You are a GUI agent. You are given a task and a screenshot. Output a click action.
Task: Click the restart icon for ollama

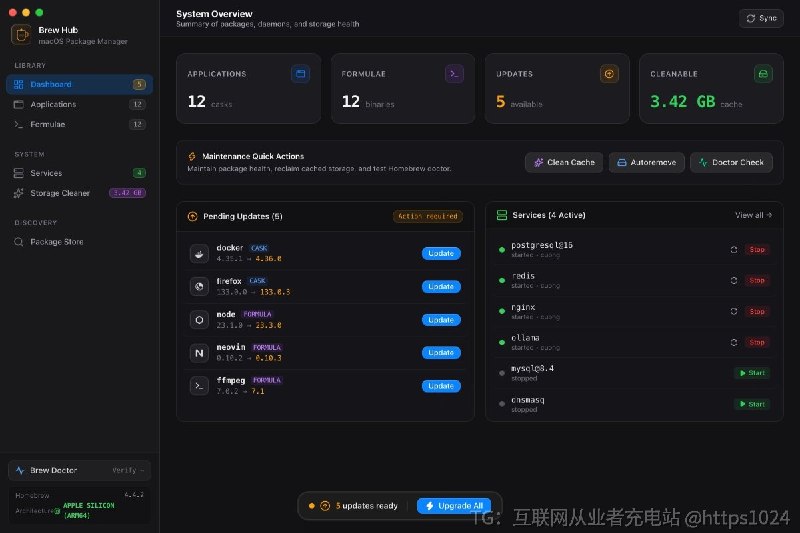[x=734, y=342]
